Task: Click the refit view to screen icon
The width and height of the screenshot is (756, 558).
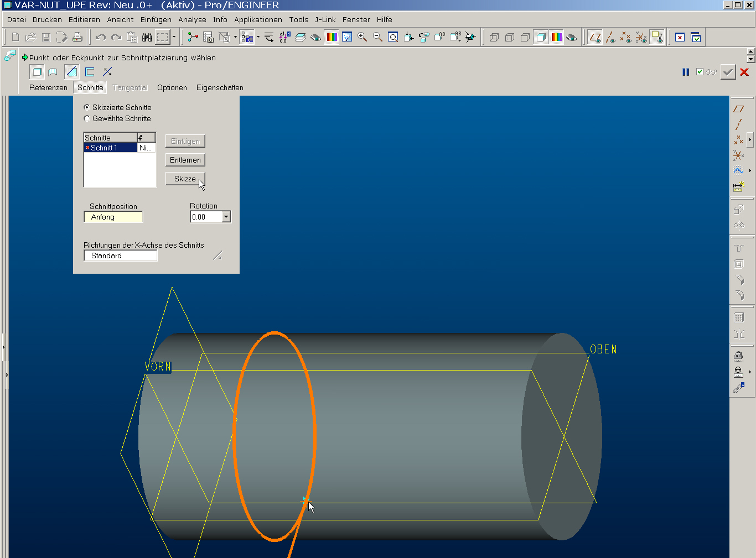Action: coord(393,37)
